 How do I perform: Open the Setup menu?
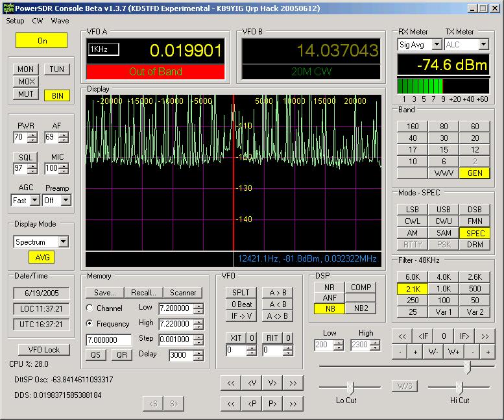[x=15, y=21]
